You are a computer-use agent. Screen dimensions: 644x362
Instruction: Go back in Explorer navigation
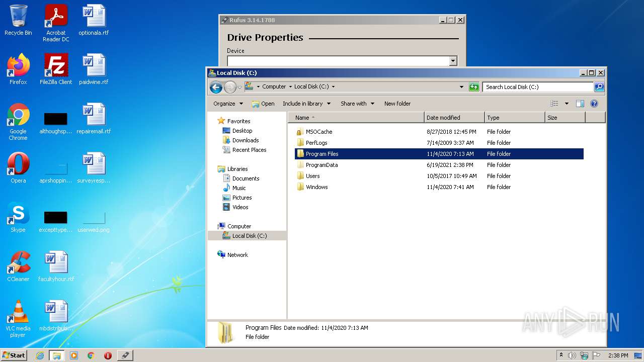pos(216,87)
